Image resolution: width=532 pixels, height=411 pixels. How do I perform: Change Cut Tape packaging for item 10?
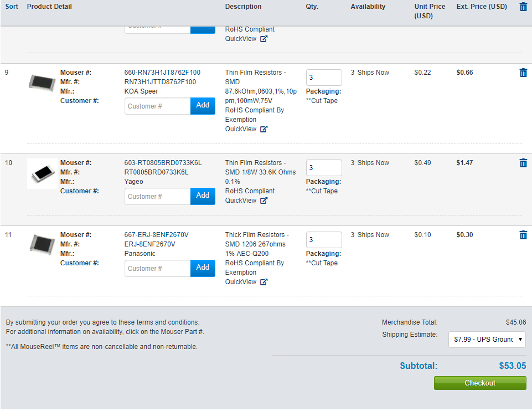(x=322, y=191)
